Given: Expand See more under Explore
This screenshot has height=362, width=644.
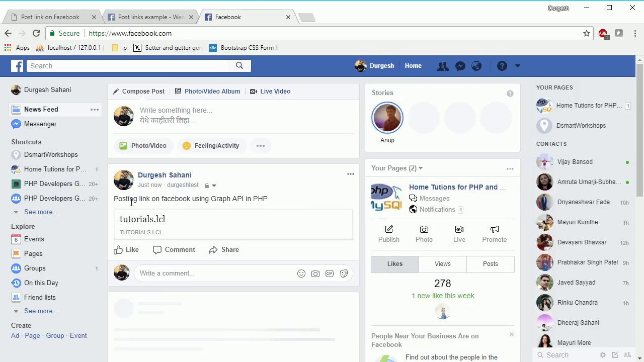Looking at the screenshot, I should pyautogui.click(x=41, y=311).
